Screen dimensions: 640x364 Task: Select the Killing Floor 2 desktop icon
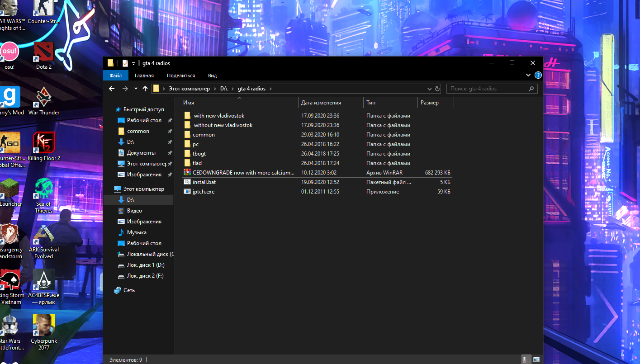click(x=44, y=146)
